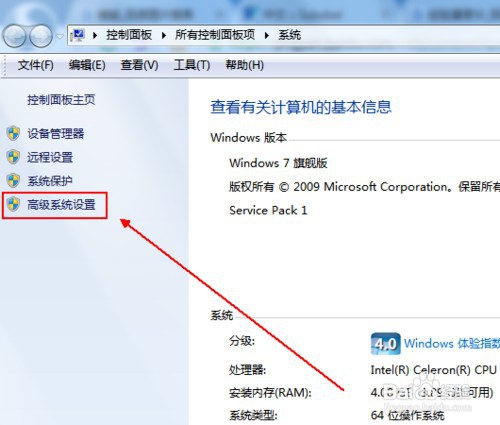This screenshot has height=425, width=500.
Task: Expand the arrow before 控制面板 breadcrumb
Action: (x=95, y=35)
